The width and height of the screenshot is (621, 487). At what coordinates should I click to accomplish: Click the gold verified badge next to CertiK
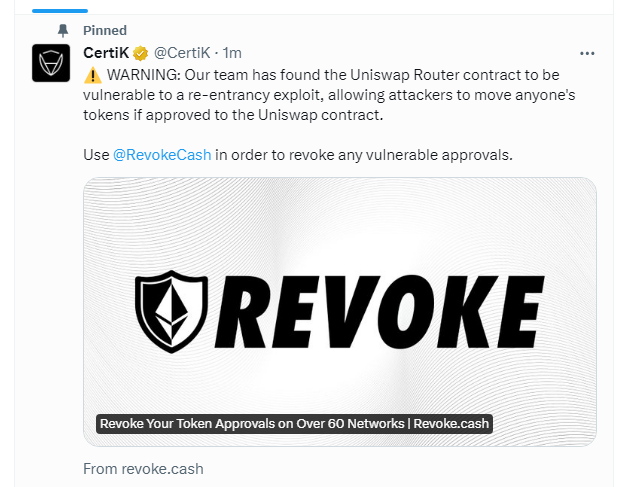coord(140,53)
